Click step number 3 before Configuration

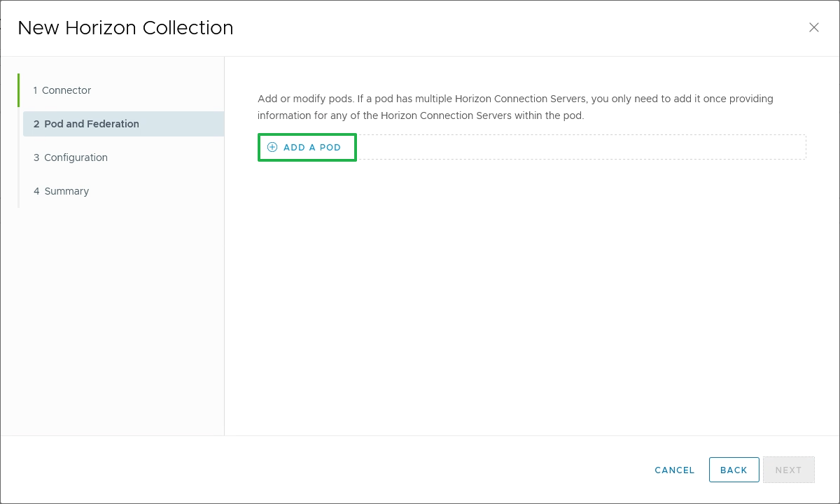[x=36, y=157]
